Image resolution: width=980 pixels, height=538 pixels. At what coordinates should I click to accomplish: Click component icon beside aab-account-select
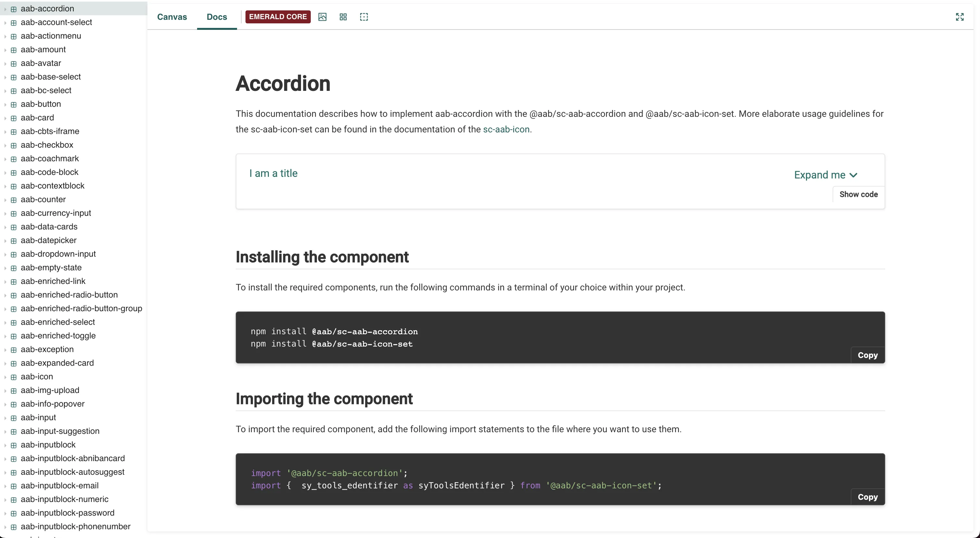tap(14, 22)
